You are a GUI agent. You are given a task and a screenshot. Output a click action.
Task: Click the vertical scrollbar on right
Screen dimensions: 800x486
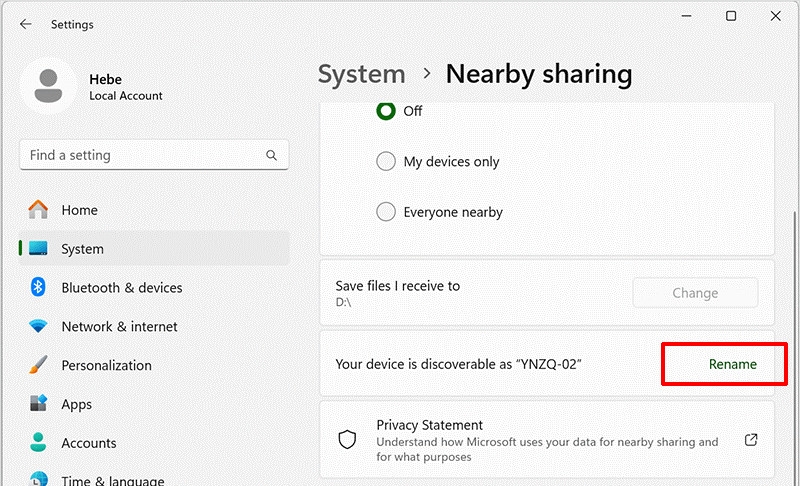tap(795, 347)
